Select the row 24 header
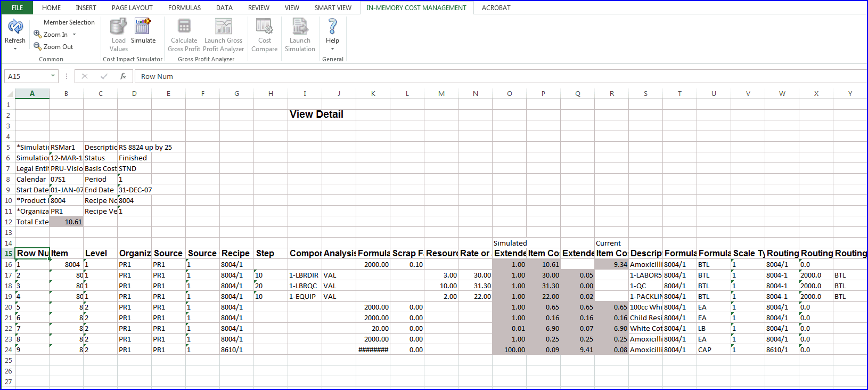 pyautogui.click(x=8, y=350)
